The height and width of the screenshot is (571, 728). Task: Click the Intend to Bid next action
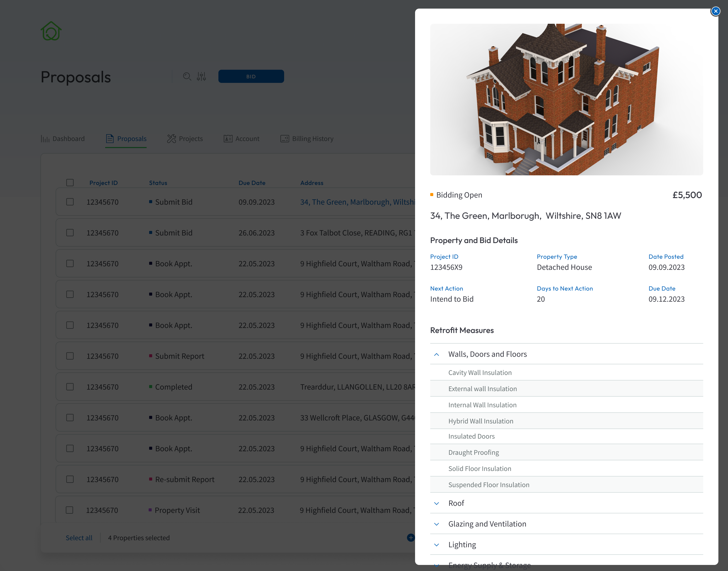(452, 299)
